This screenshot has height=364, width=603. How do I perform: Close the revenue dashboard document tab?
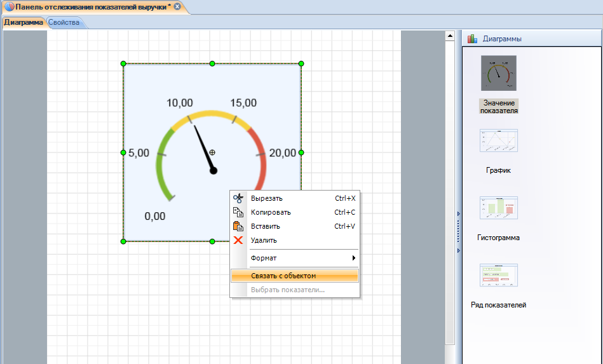click(177, 6)
